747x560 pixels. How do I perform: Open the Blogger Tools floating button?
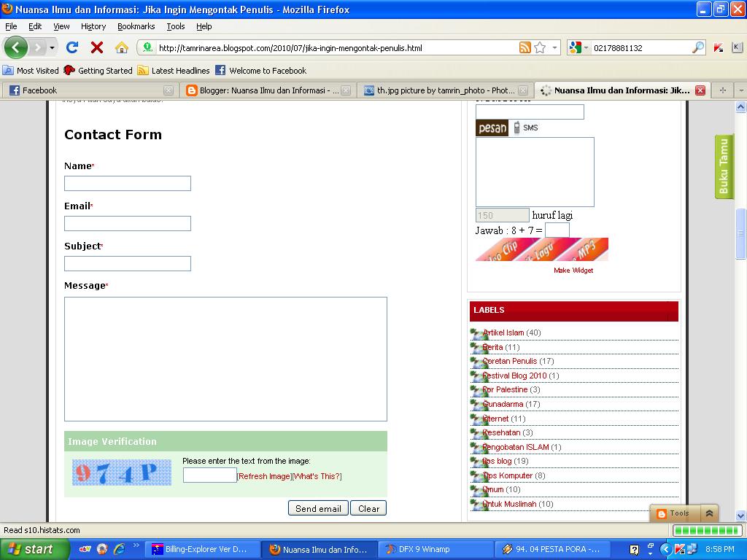673,513
